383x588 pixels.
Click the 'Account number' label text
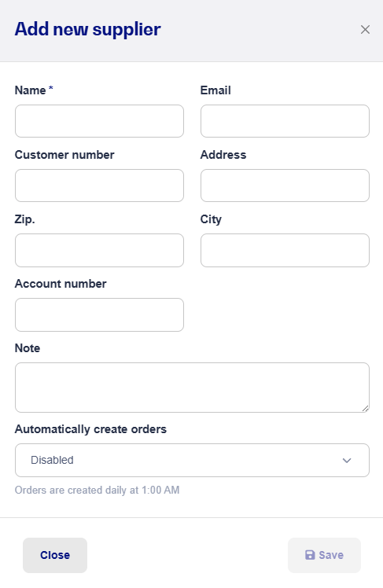[61, 284]
